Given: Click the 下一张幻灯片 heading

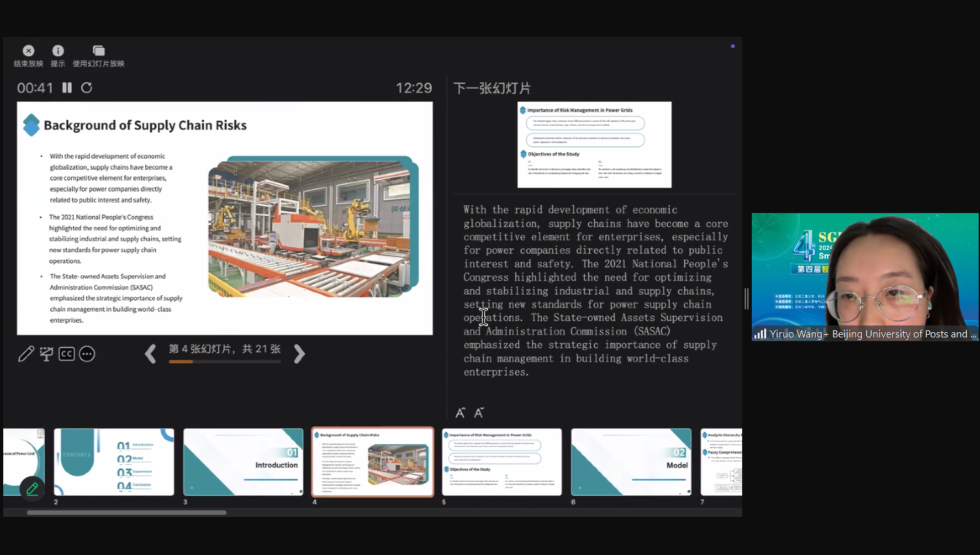Looking at the screenshot, I should (492, 88).
